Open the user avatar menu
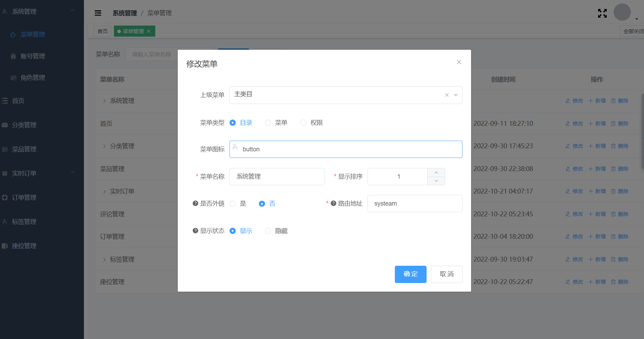The image size is (644, 339). point(622,12)
